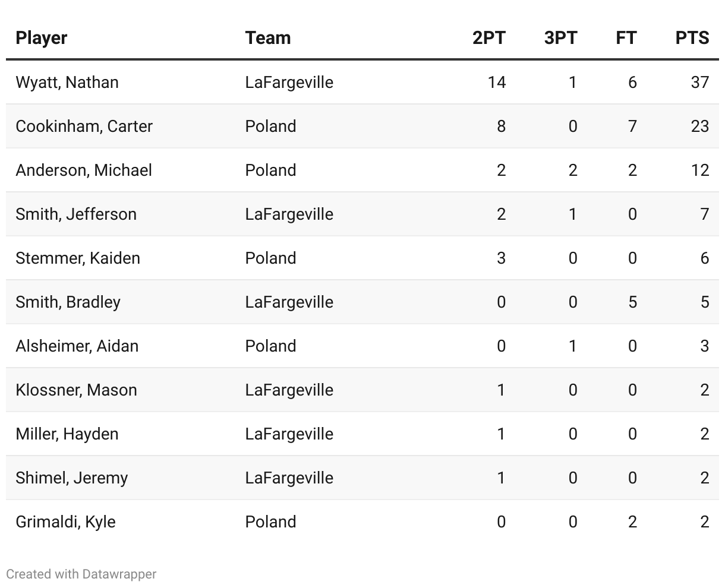This screenshot has height=588, width=725.
Task: Click the Smith, Bradley player name
Action: point(68,302)
